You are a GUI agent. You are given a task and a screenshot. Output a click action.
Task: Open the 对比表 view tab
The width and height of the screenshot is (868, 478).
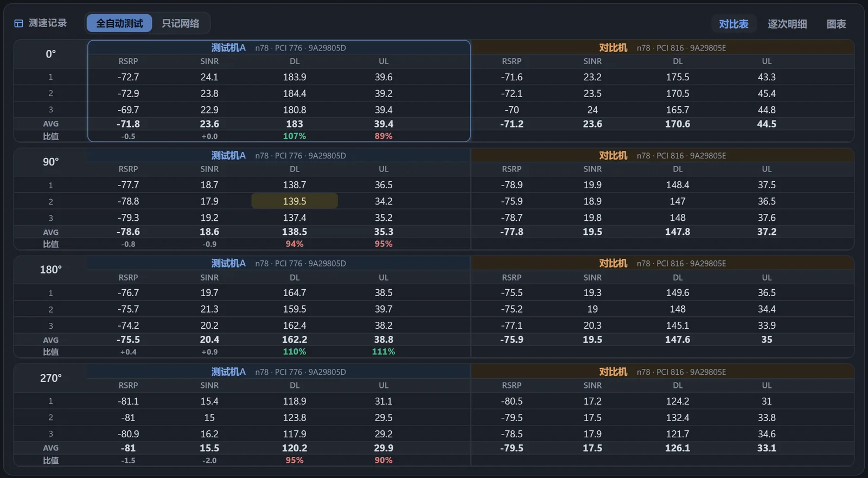733,24
